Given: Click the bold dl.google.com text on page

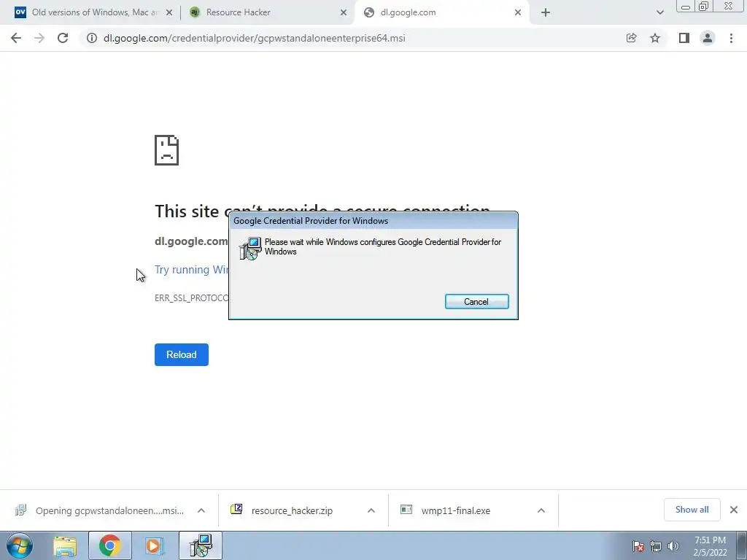Looking at the screenshot, I should point(191,241).
